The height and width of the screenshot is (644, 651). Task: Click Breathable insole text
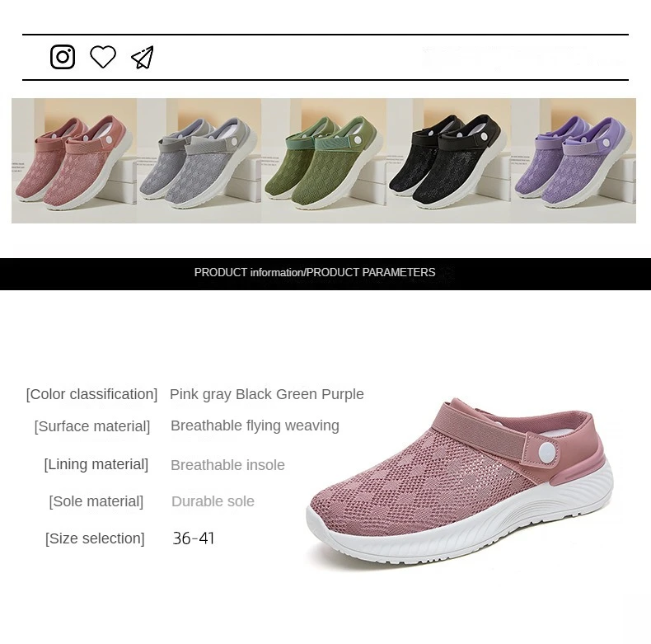coord(227,465)
